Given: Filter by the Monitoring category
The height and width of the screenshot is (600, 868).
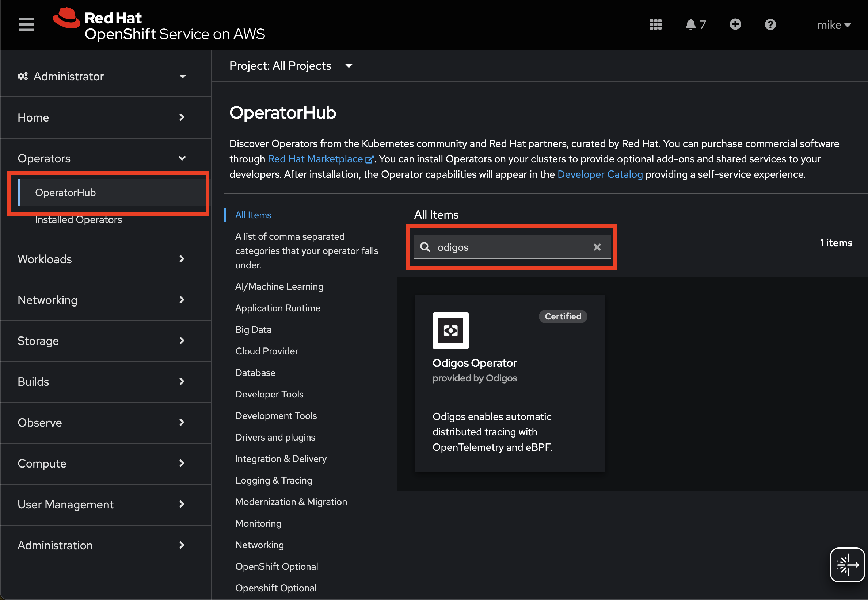Looking at the screenshot, I should pyautogui.click(x=258, y=523).
